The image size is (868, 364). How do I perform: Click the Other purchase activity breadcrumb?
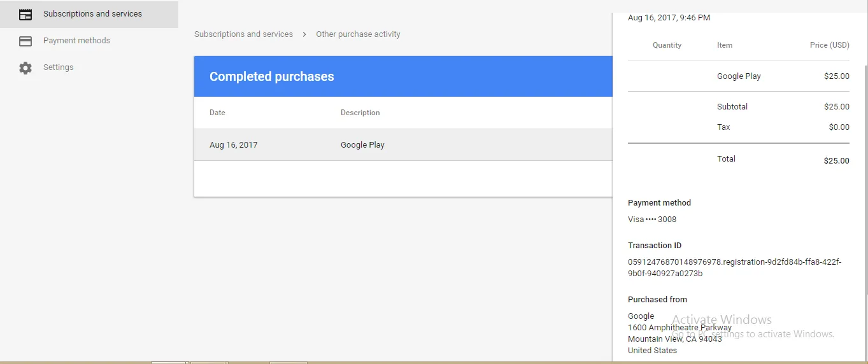click(x=358, y=34)
